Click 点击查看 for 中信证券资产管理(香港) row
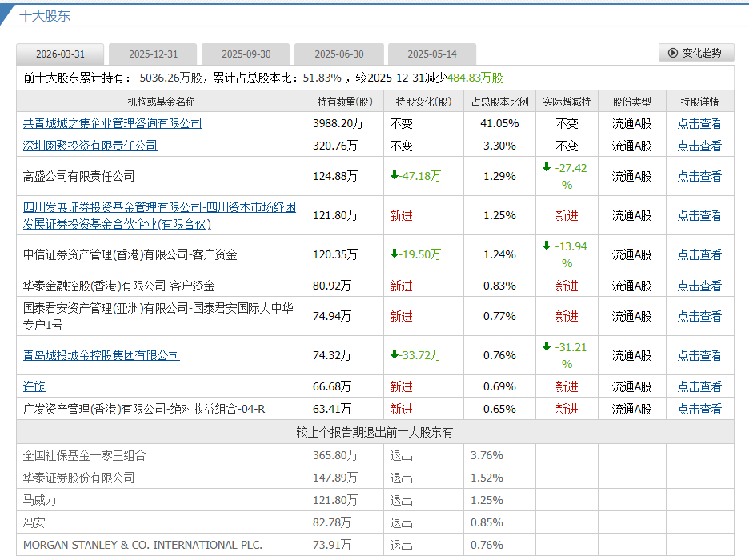Image resolution: width=749 pixels, height=560 pixels. coord(699,254)
